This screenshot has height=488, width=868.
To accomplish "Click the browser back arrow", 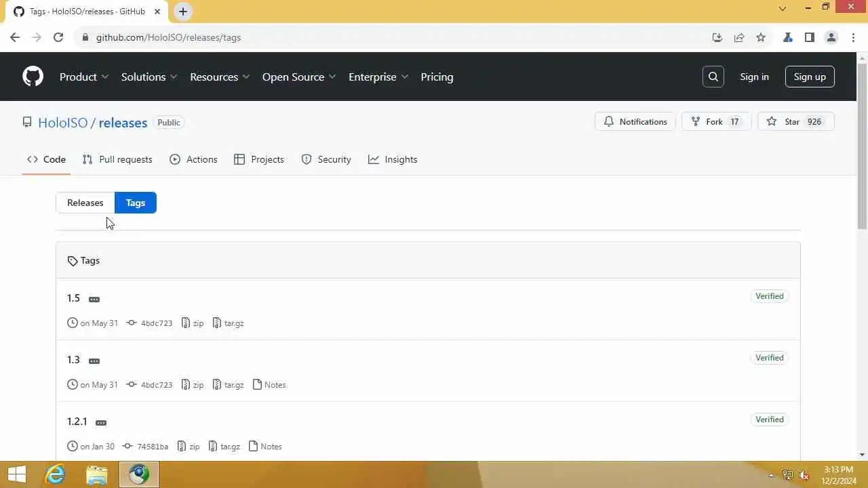I will pos(15,37).
